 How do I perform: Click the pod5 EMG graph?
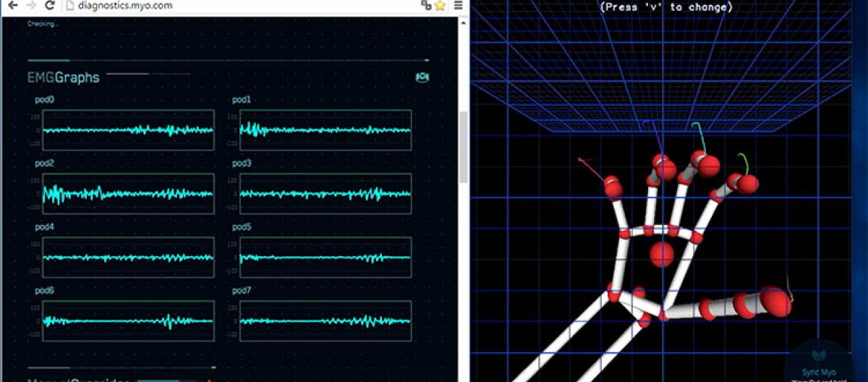pyautogui.click(x=325, y=258)
